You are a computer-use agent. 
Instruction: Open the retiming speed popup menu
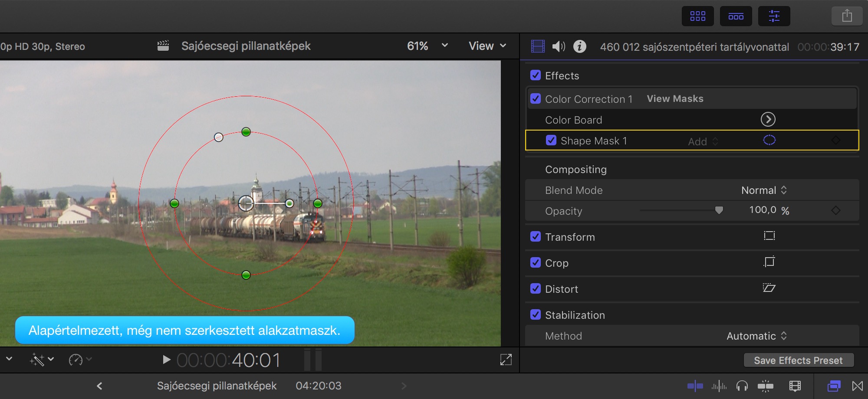[x=80, y=360]
